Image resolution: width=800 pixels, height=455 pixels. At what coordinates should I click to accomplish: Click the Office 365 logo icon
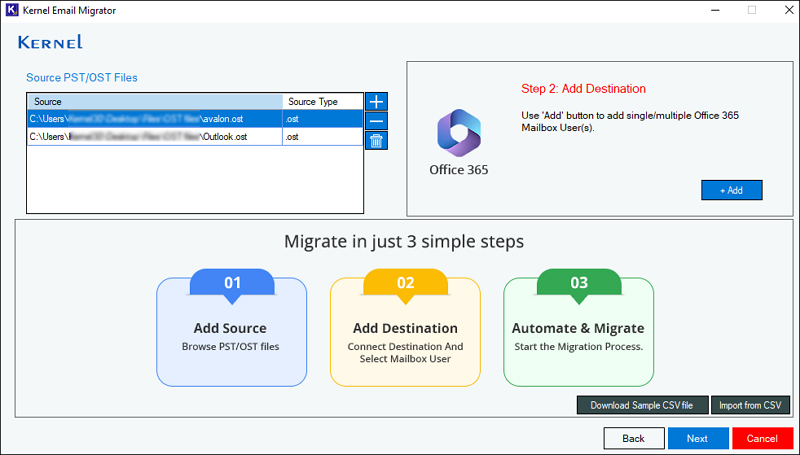459,133
